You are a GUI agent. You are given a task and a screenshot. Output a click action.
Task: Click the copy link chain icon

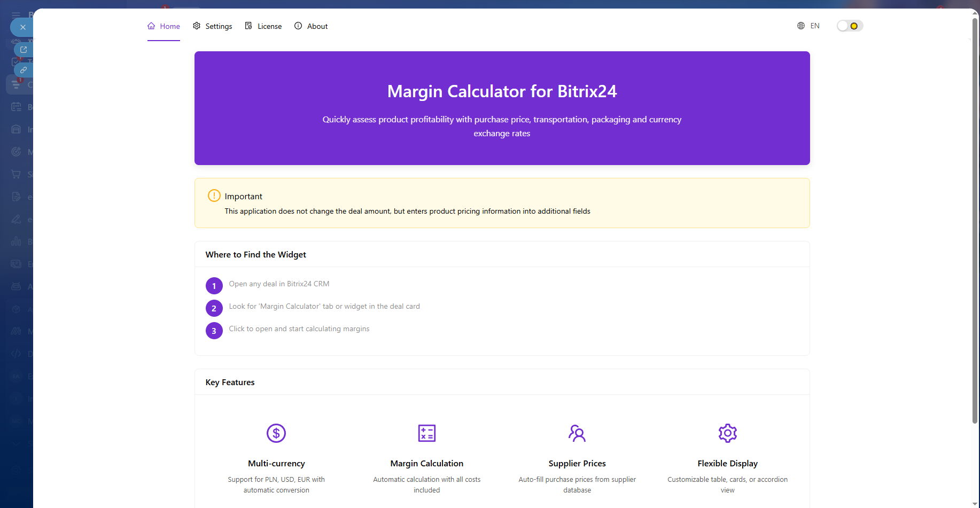click(x=24, y=70)
